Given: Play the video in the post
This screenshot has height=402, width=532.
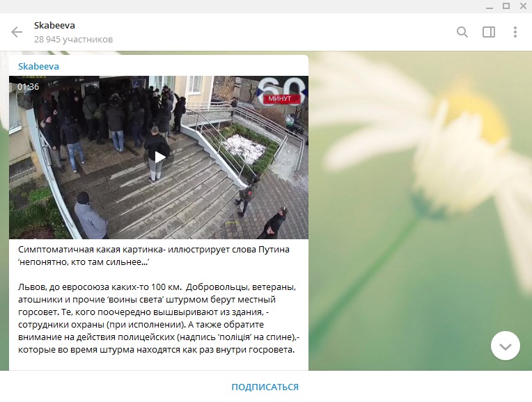Looking at the screenshot, I should click(x=159, y=157).
